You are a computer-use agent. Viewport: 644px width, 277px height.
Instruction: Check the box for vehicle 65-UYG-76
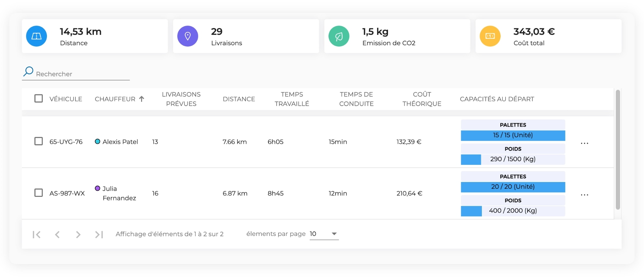39,141
